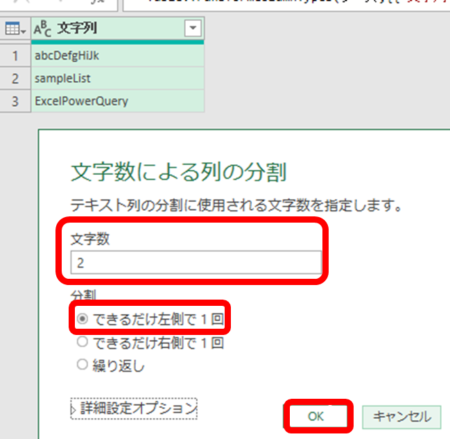Select cell sampleList
This screenshot has height=439, width=450.
pos(117,78)
